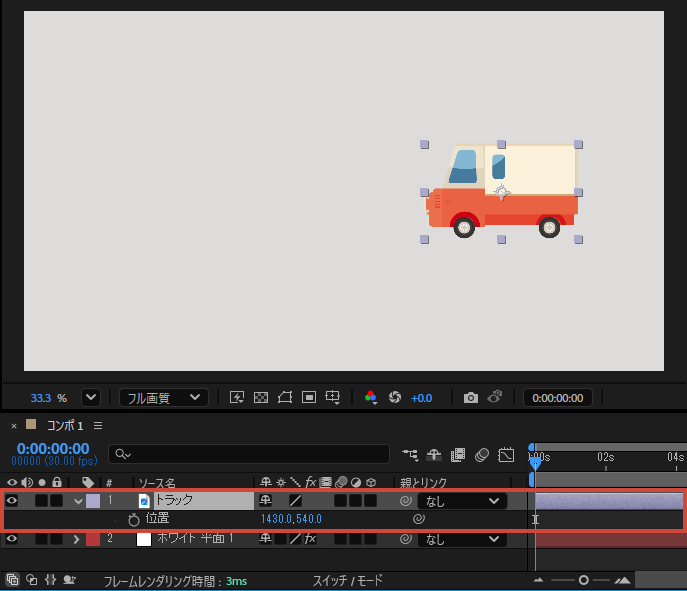Screen dimensions: 687x591
Task: Open parent dropdown なし for ホワイト 平面 1
Action: tap(463, 539)
